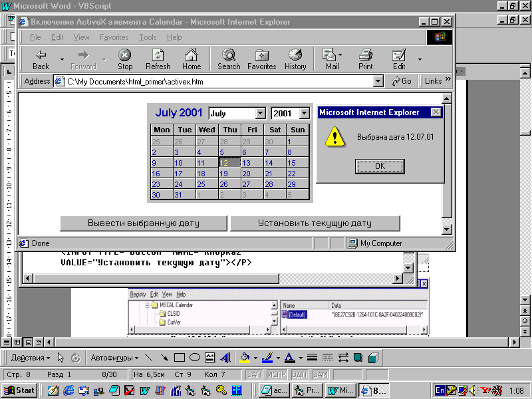Viewport: 532px width, 399px height.
Task: Print the page with the Print icon
Action: [365, 55]
